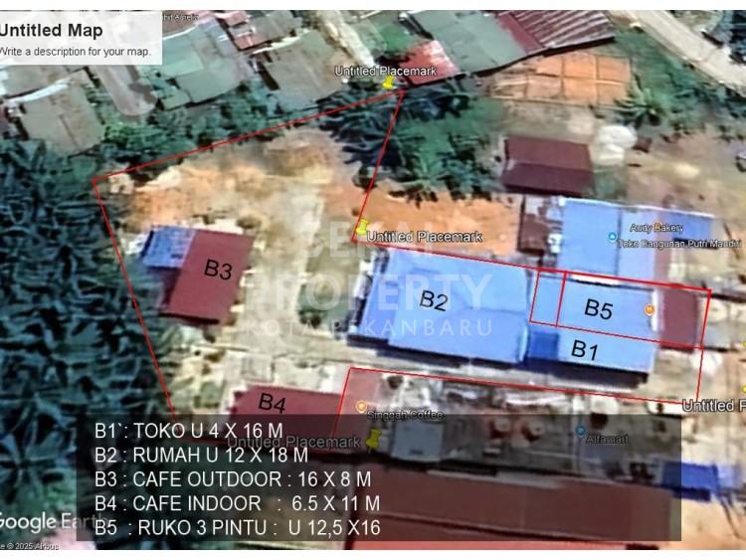
Task: Open the blue Alfamart store marker
Action: pyautogui.click(x=580, y=431)
